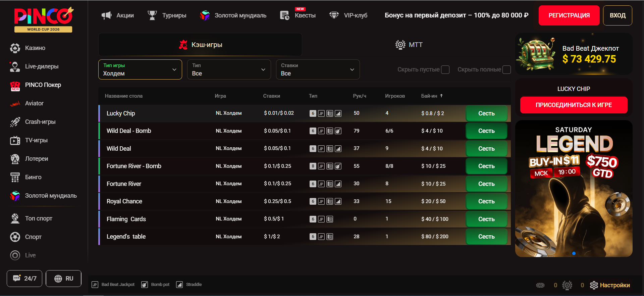This screenshot has height=296, width=644.
Task: Open the Тип filter dropdown
Action: tap(229, 69)
